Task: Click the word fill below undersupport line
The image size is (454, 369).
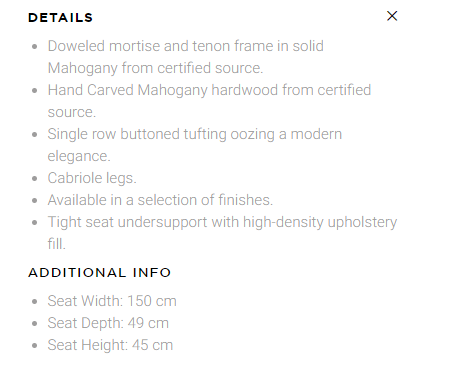Action: (x=56, y=244)
